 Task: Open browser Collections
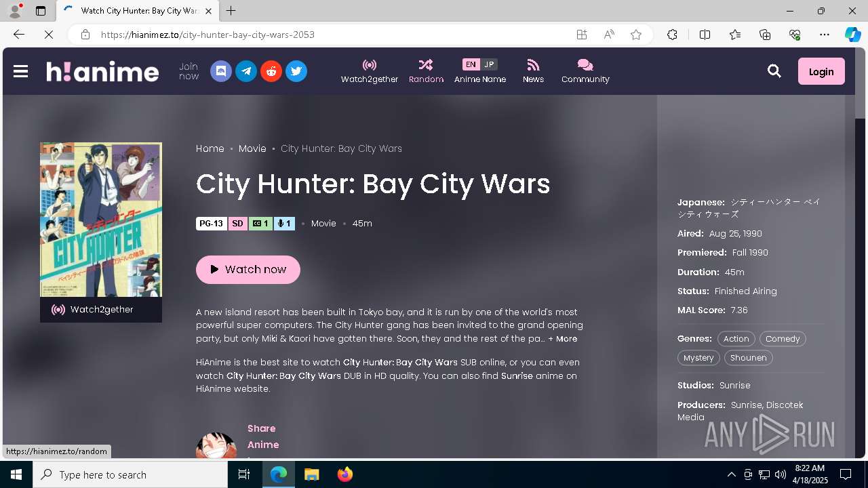click(765, 35)
